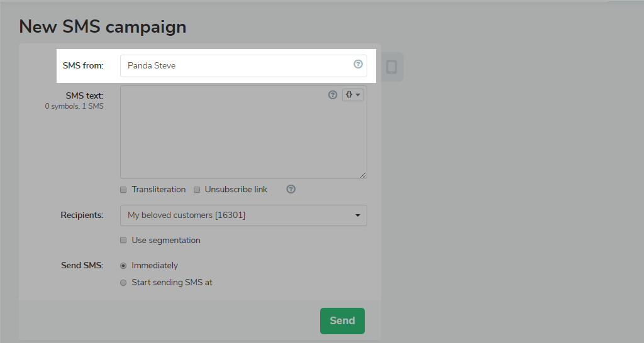644x343 pixels.
Task: Click the help icon in SMS from field
Action: (x=358, y=64)
